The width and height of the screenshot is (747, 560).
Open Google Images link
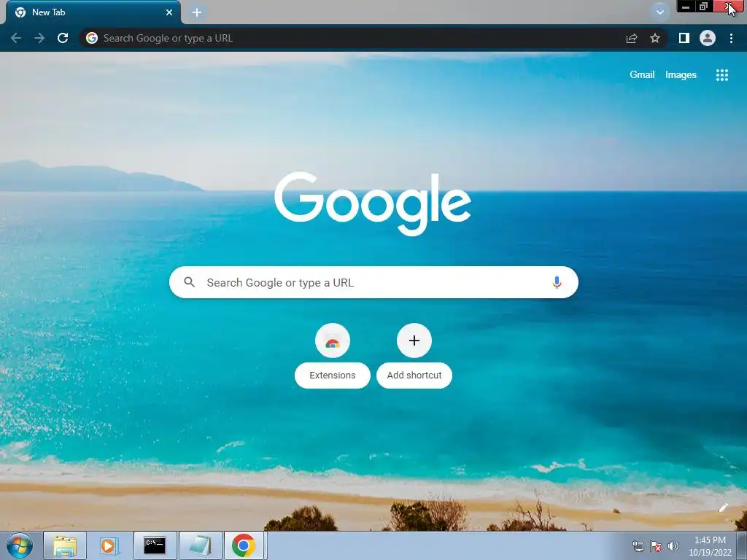[x=681, y=75]
